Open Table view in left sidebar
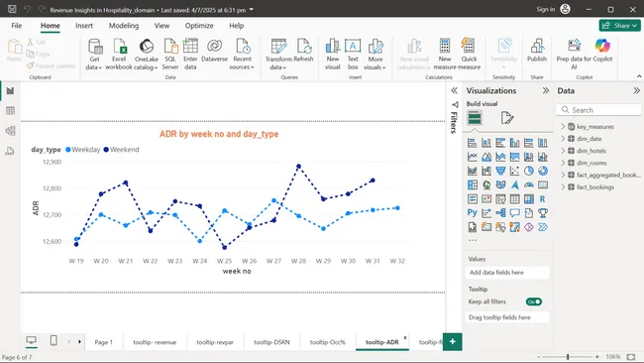This screenshot has height=363, width=644. 10,110
